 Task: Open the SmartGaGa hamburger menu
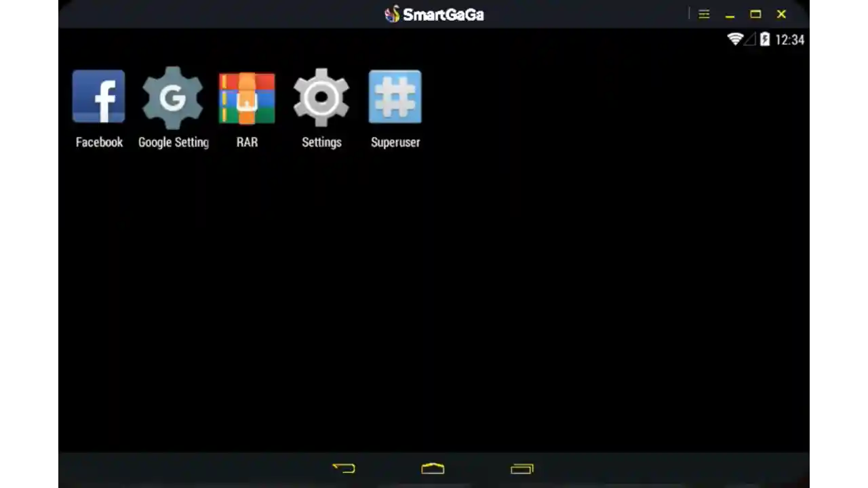[x=704, y=14]
